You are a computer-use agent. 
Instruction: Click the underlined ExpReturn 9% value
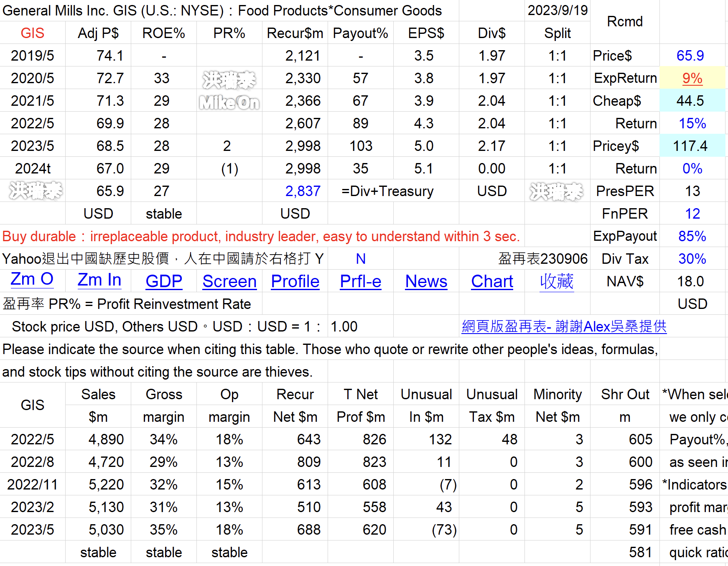click(692, 78)
